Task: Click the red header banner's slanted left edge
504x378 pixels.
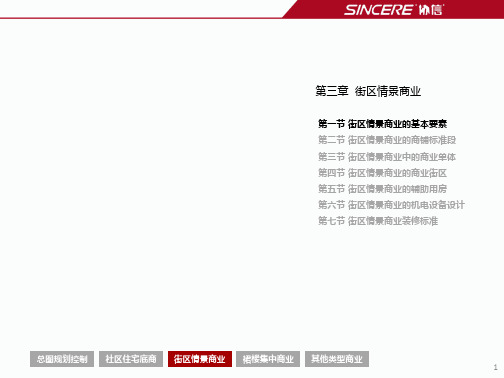Action: click(x=290, y=9)
